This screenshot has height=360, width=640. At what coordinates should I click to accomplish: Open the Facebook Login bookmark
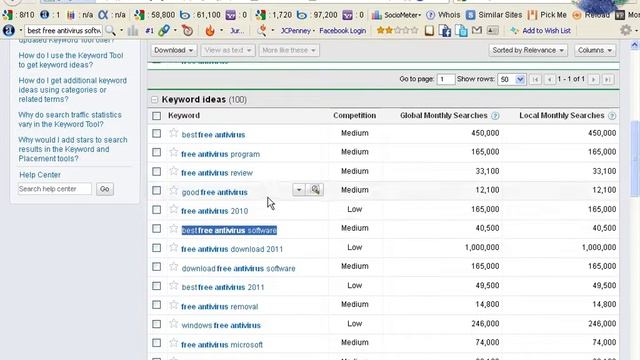click(x=342, y=31)
